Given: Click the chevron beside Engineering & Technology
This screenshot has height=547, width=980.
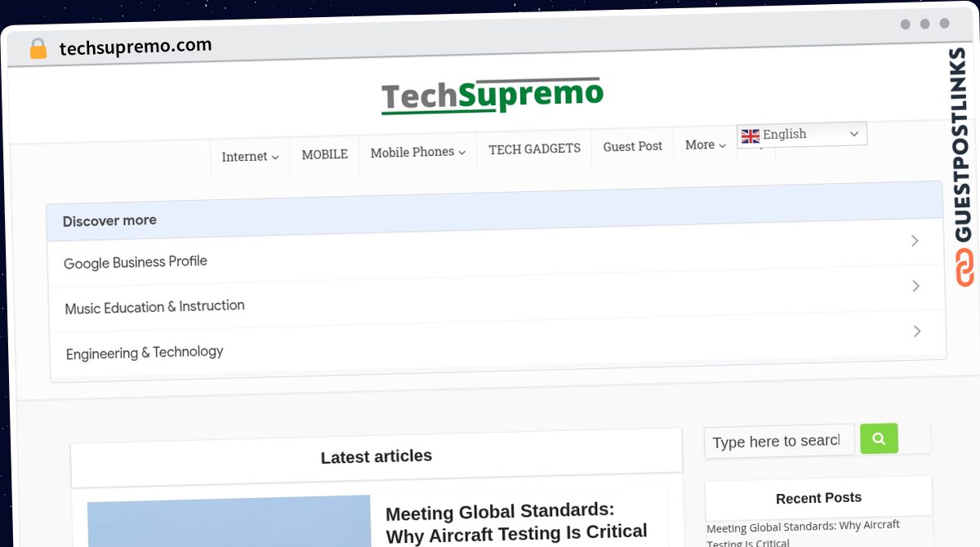Looking at the screenshot, I should (x=917, y=331).
